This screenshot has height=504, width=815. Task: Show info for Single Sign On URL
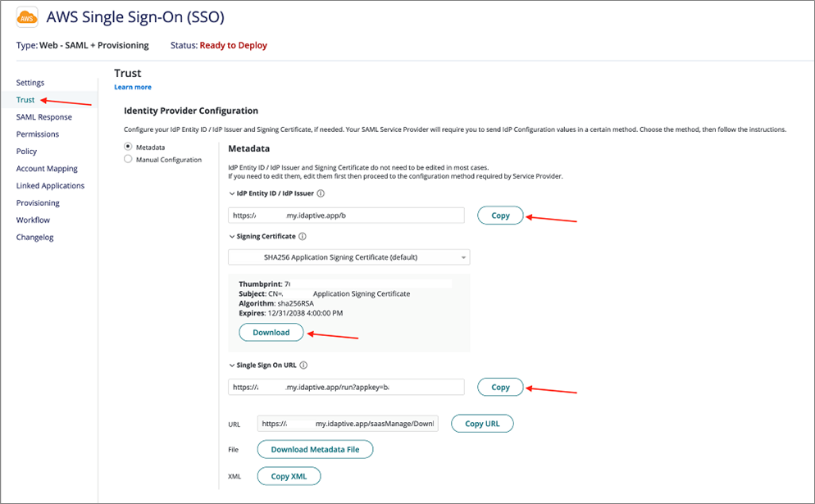(303, 366)
